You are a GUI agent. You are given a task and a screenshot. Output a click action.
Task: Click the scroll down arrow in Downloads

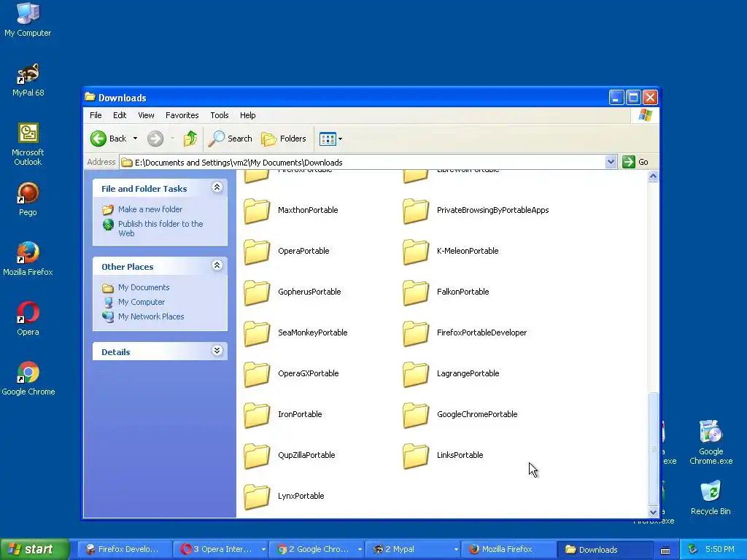point(653,513)
